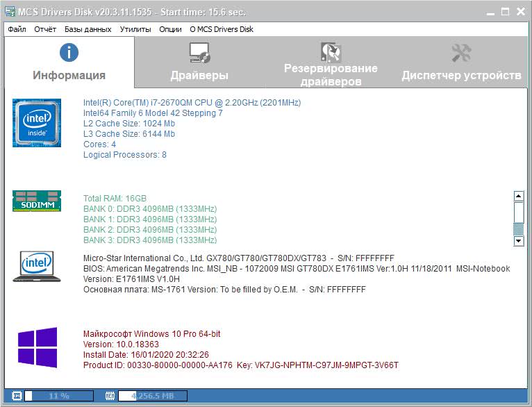Click the Intel64 Family 6 Model 42 line
532x407 pixels.
point(153,113)
